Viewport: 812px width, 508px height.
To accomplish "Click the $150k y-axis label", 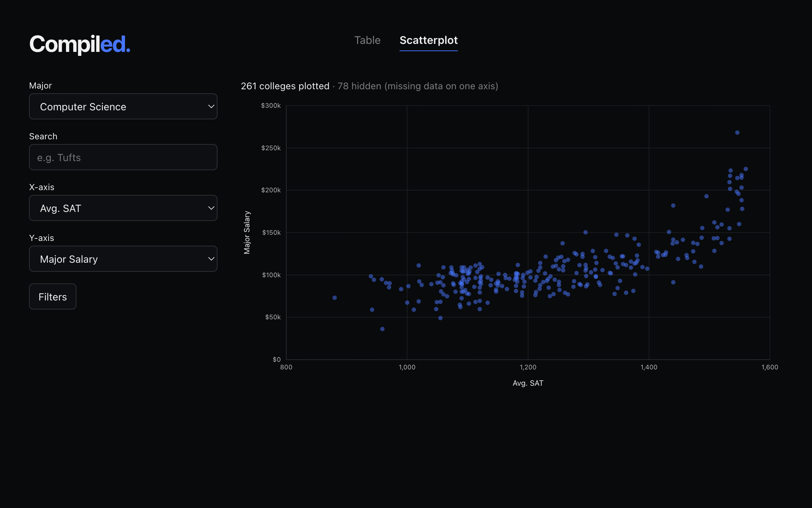I will (271, 233).
